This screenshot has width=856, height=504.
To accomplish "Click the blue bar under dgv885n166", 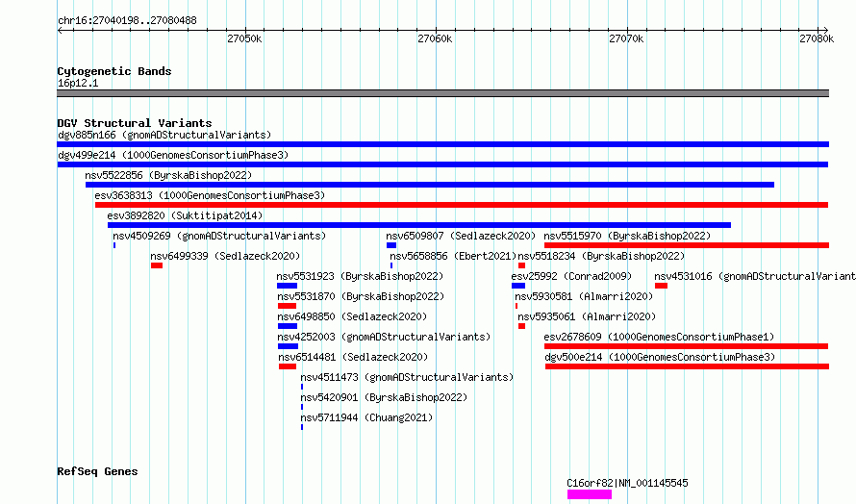I will [x=442, y=144].
